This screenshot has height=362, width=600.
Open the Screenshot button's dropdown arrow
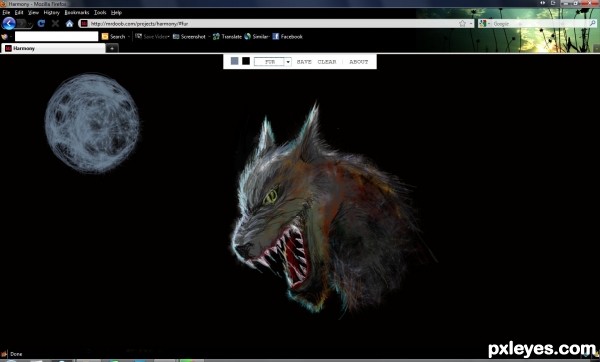[209, 37]
